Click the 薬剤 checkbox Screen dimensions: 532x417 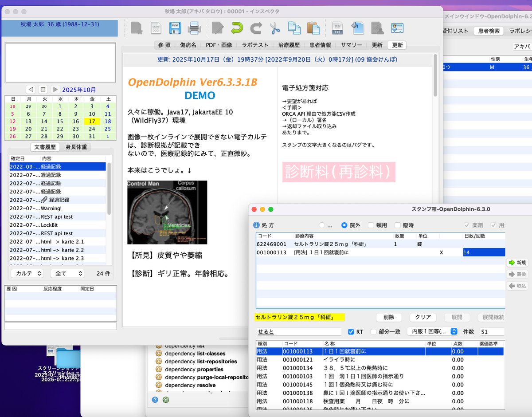coord(467,225)
